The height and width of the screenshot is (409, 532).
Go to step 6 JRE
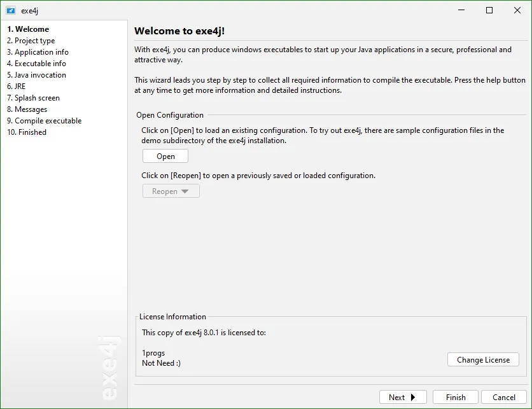click(x=17, y=86)
